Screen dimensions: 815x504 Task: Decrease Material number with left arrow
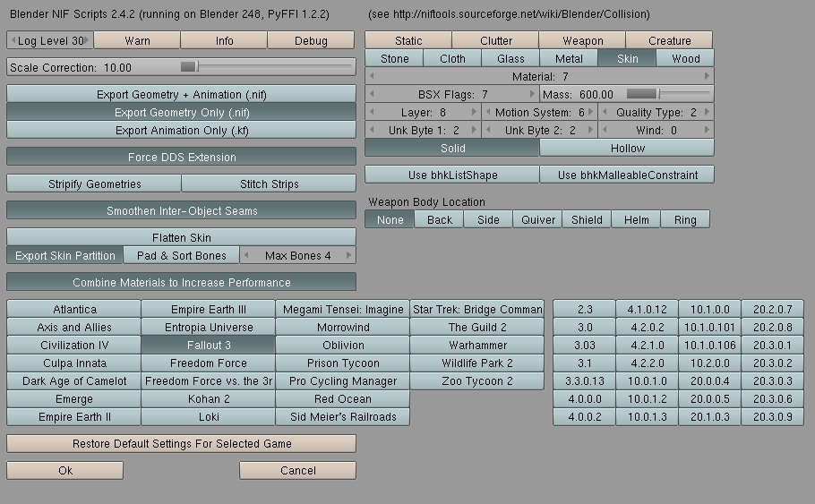[372, 76]
